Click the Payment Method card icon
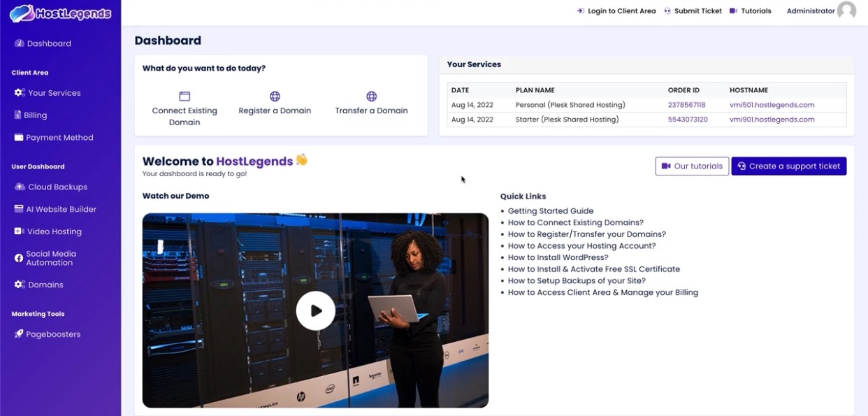Viewport: 868px width, 416px height. tap(19, 137)
